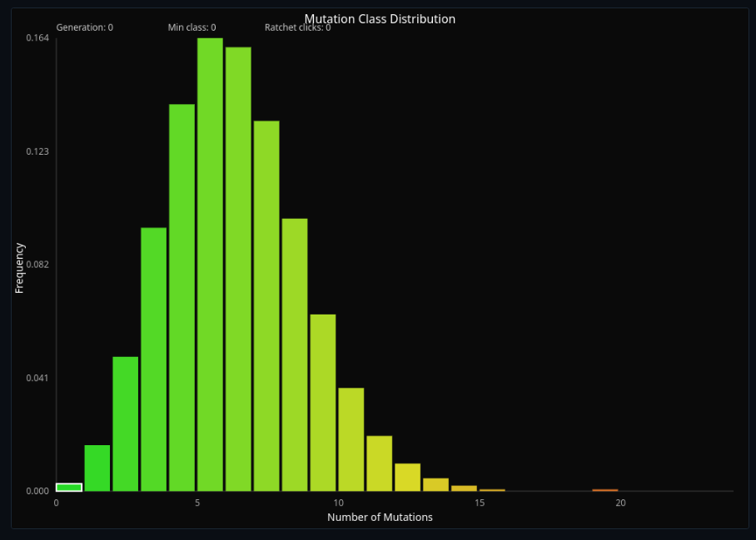The image size is (756, 540).
Task: Click the Frequency axis label
Action: (x=18, y=269)
